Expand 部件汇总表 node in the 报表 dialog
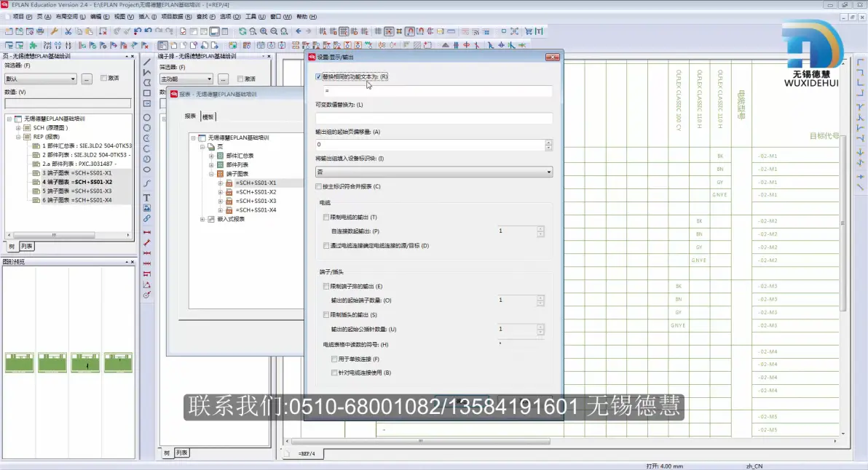Screen dimensions: 868x470 [211, 156]
